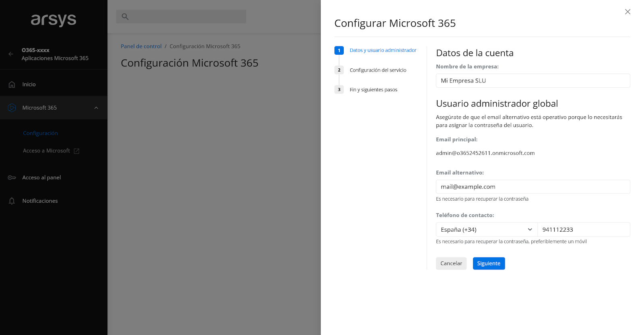644x335 pixels.
Task: Open Acceso a Microsoft link in sidebar
Action: 46,151
